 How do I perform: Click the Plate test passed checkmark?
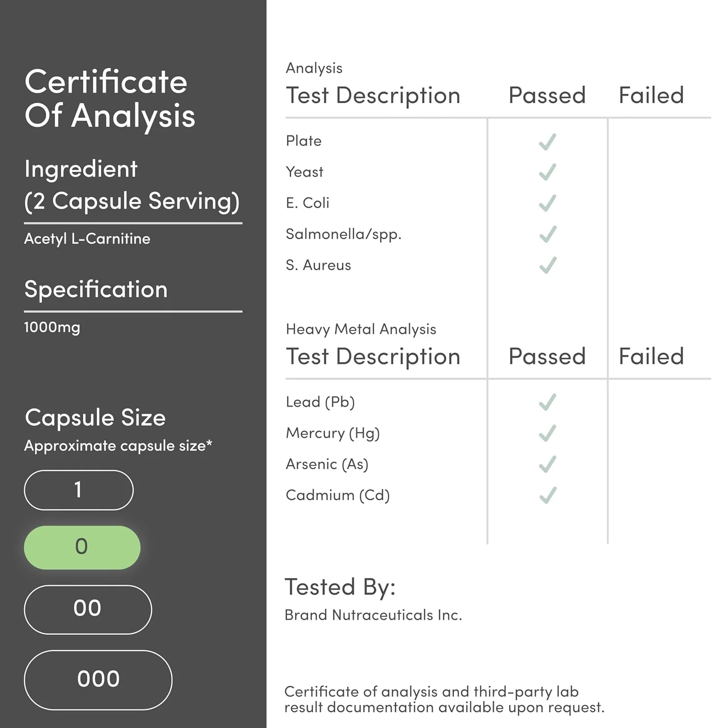point(547,142)
